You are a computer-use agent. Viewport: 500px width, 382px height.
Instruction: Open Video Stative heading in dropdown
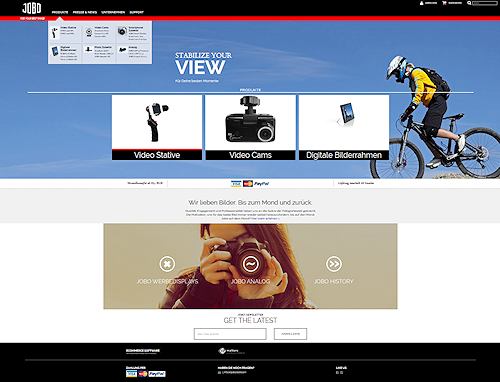pyautogui.click(x=68, y=27)
